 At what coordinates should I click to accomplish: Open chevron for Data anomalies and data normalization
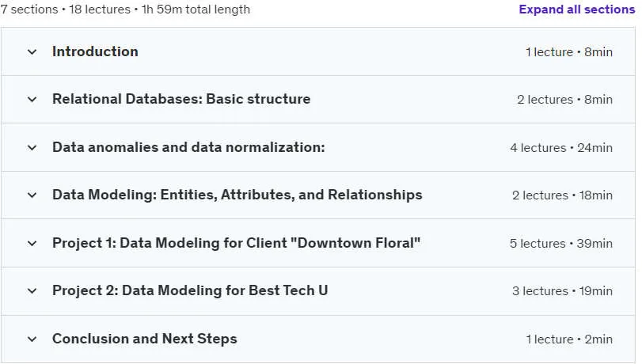click(x=32, y=148)
